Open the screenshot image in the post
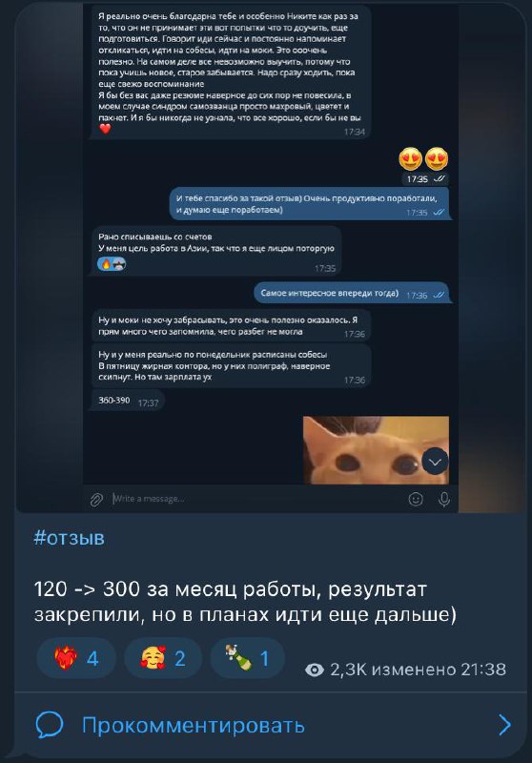532x763 pixels. [x=271, y=257]
